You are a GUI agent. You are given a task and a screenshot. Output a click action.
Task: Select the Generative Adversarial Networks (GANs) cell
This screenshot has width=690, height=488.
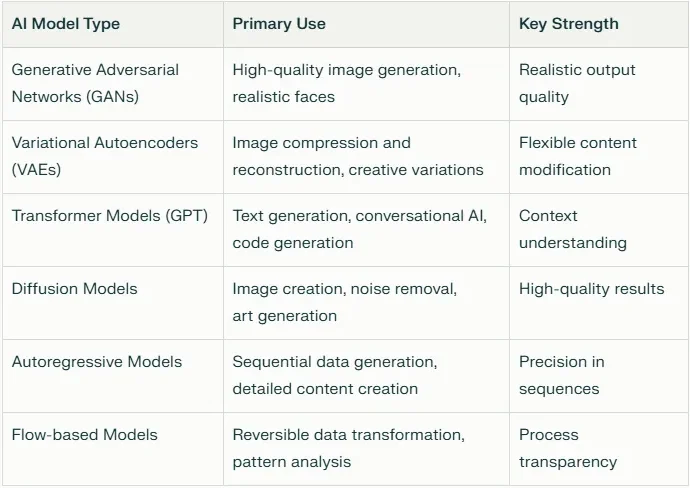[x=95, y=83]
